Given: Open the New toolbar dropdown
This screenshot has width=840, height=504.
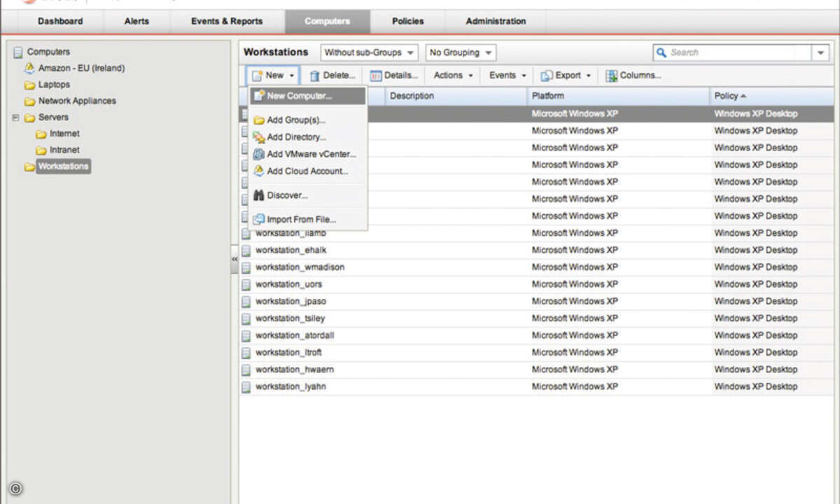Looking at the screenshot, I should click(273, 76).
